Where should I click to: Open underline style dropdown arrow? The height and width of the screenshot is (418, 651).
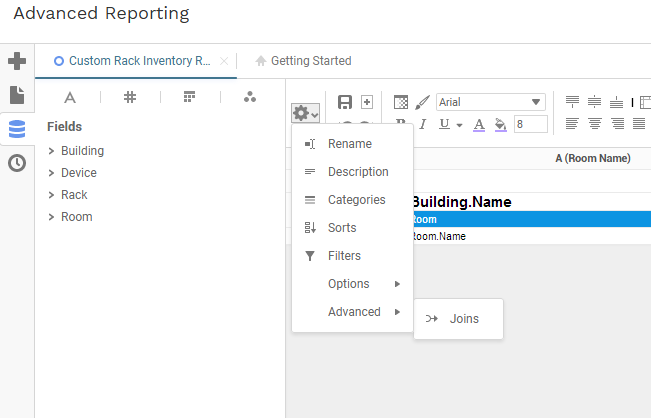[x=459, y=125]
